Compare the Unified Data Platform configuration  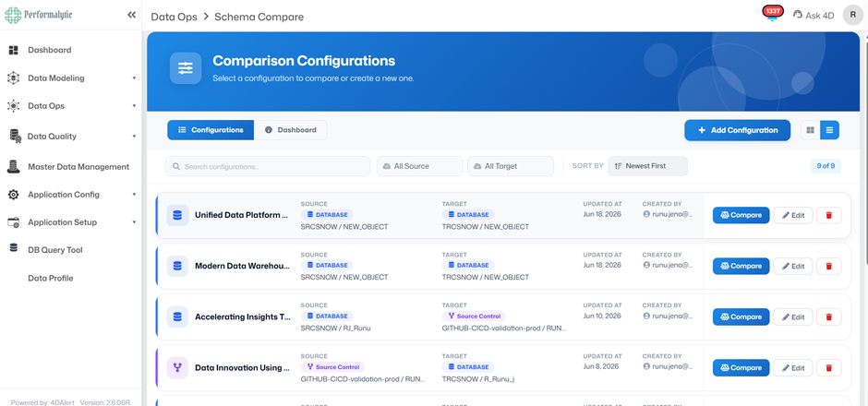741,215
